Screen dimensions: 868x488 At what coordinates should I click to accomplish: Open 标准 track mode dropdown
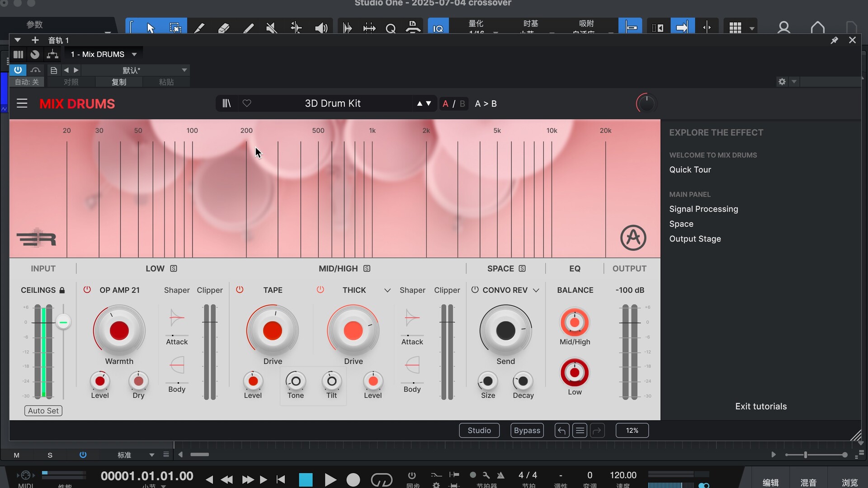tap(152, 455)
